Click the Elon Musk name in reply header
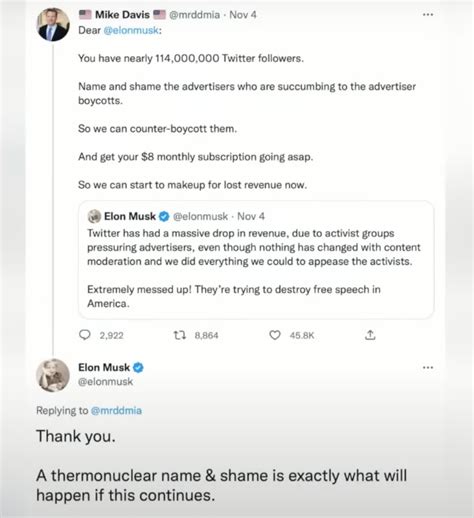This screenshot has width=474, height=518. click(104, 367)
